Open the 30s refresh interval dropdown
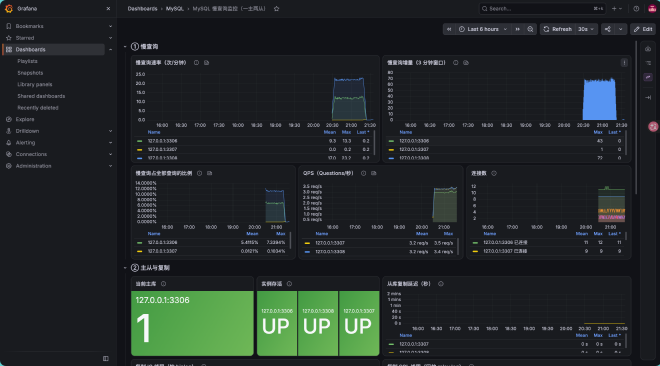This screenshot has width=660, height=366. coord(586,29)
